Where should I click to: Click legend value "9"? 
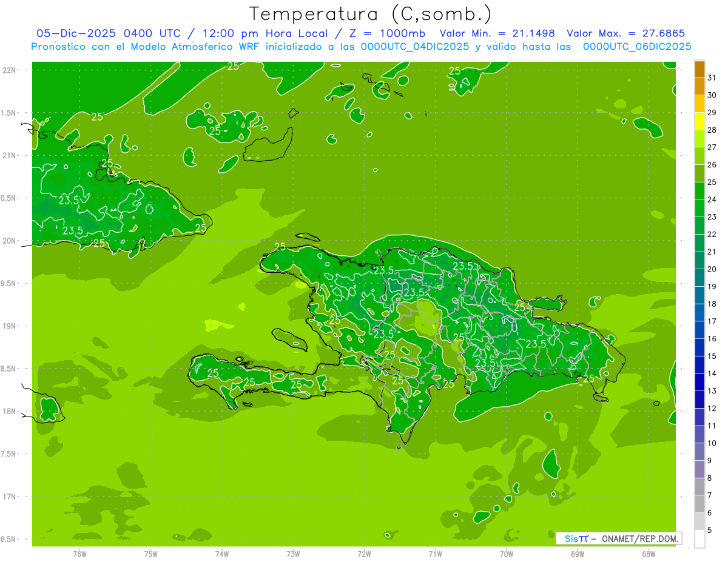709,461
